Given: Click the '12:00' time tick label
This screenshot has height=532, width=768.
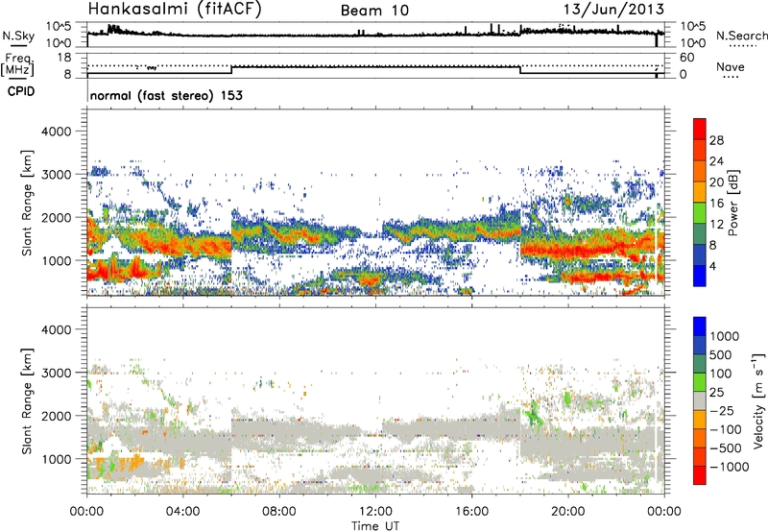Looking at the screenshot, I should (x=375, y=512).
